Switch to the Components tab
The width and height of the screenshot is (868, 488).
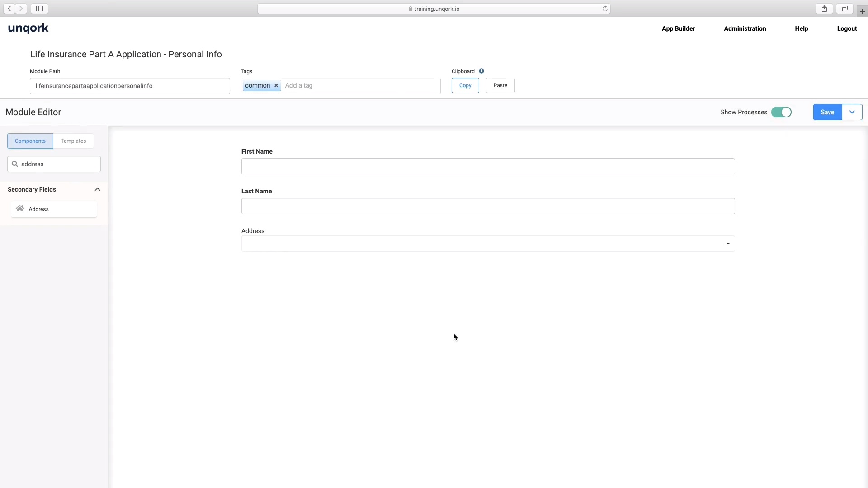tap(29, 141)
